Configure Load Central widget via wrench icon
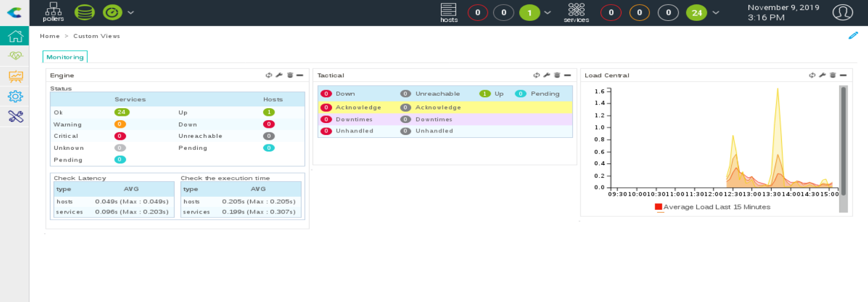Screen dimensions: 868x302 [x=822, y=75]
